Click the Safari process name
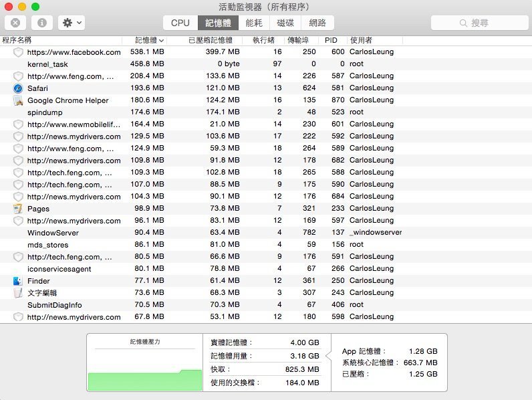The image size is (532, 400). (37, 88)
